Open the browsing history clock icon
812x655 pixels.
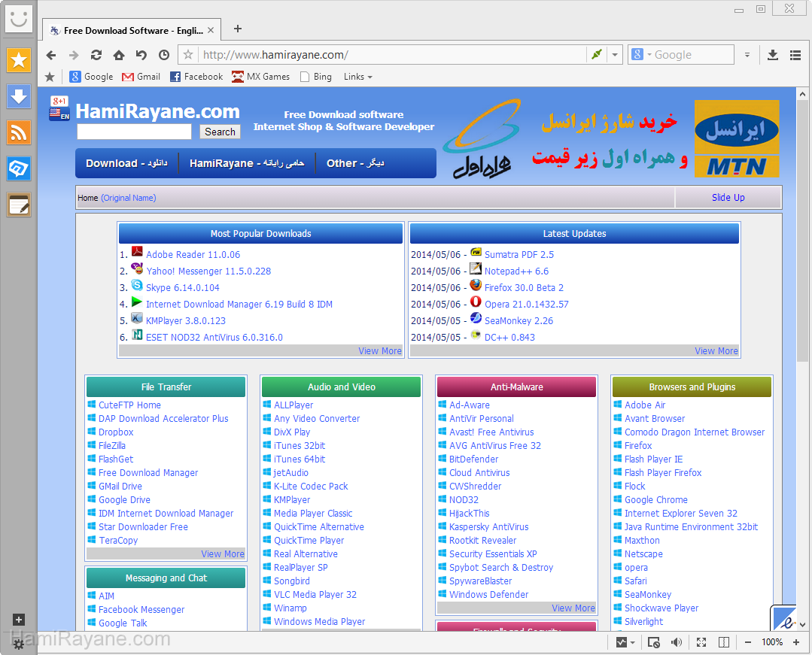(163, 55)
